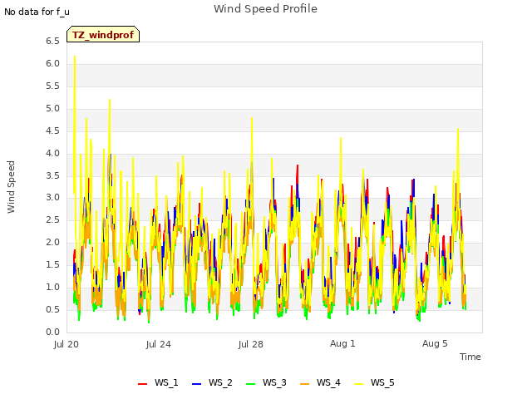
Task: Select the WS_2 legend entry
Action: (212, 382)
